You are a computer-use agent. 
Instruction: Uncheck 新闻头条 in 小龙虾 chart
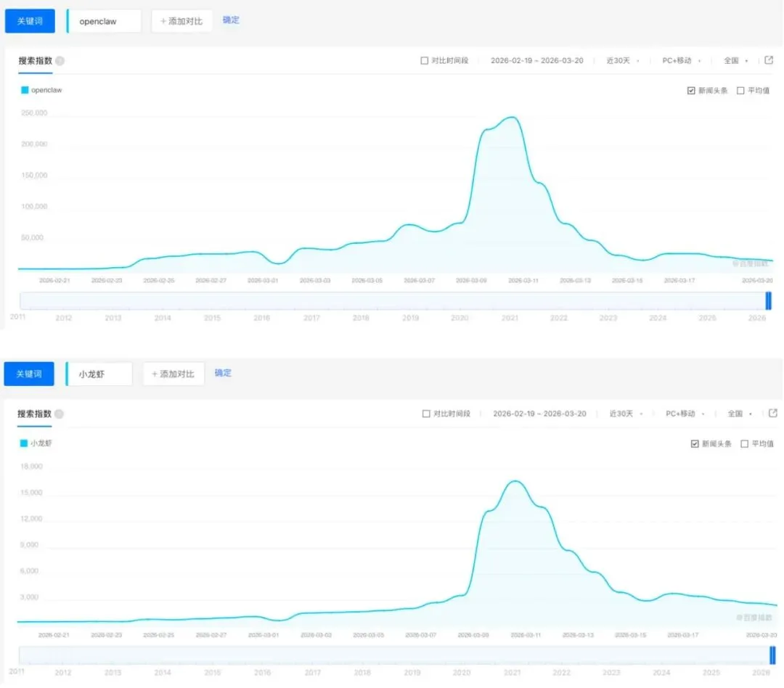pos(695,443)
